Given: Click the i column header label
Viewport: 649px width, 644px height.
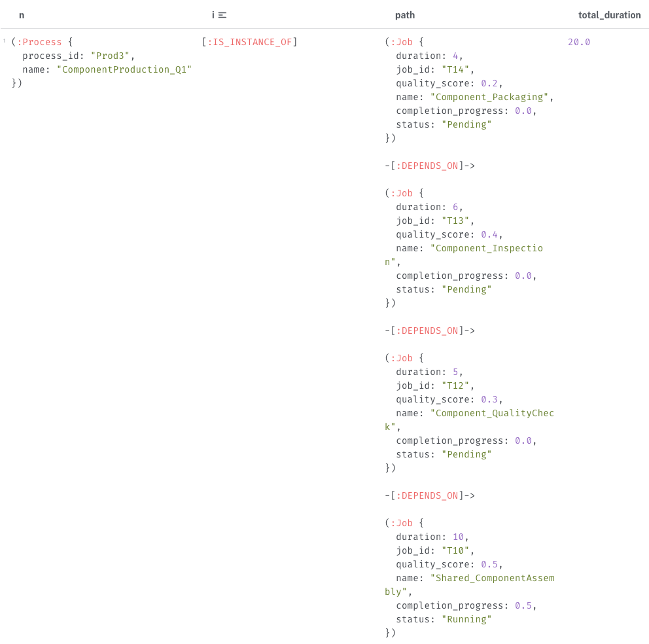Looking at the screenshot, I should 213,15.
